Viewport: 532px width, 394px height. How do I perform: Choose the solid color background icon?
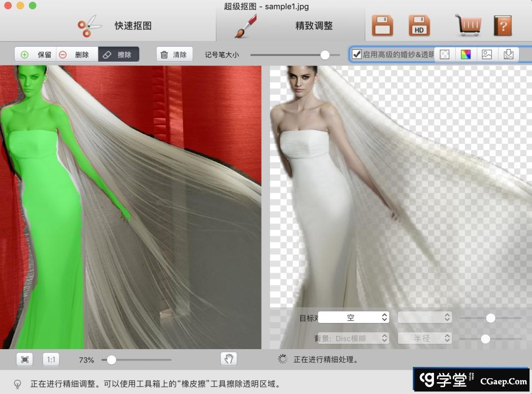click(x=466, y=54)
